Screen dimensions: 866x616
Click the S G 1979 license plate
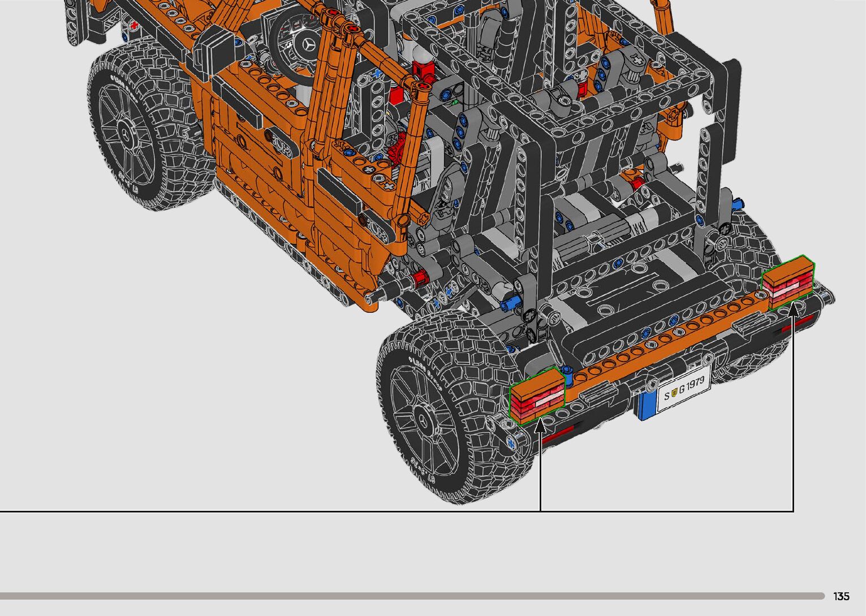pyautogui.click(x=684, y=387)
